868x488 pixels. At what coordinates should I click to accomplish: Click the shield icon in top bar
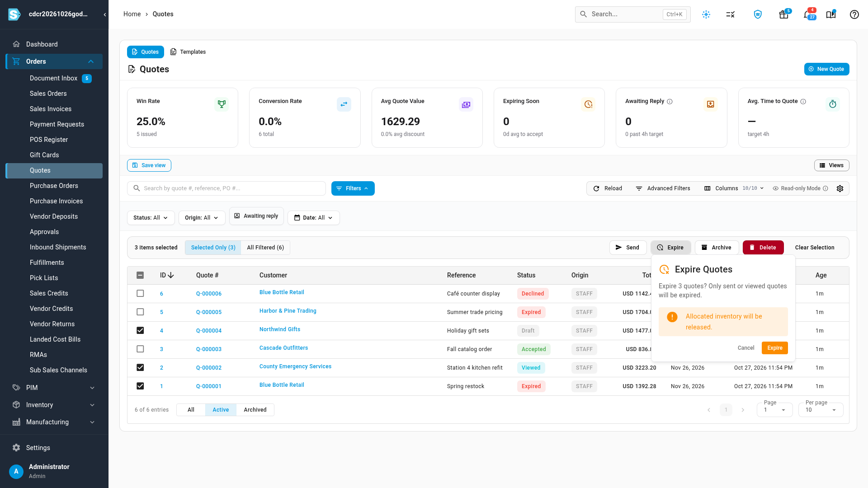(758, 14)
